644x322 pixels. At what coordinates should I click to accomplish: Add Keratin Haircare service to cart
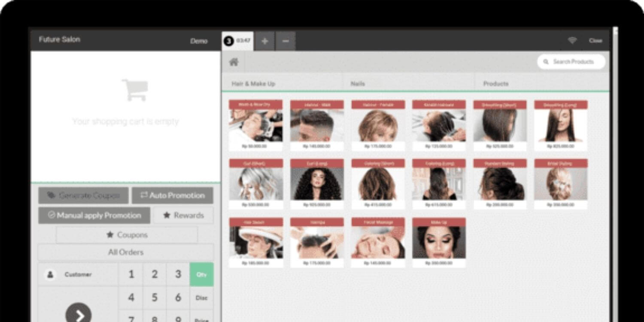439,125
